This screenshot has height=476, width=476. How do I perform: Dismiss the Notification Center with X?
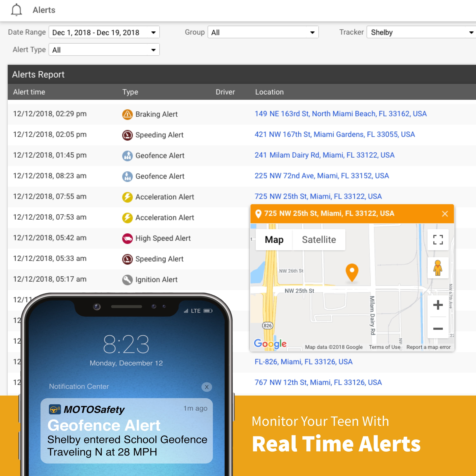207,387
